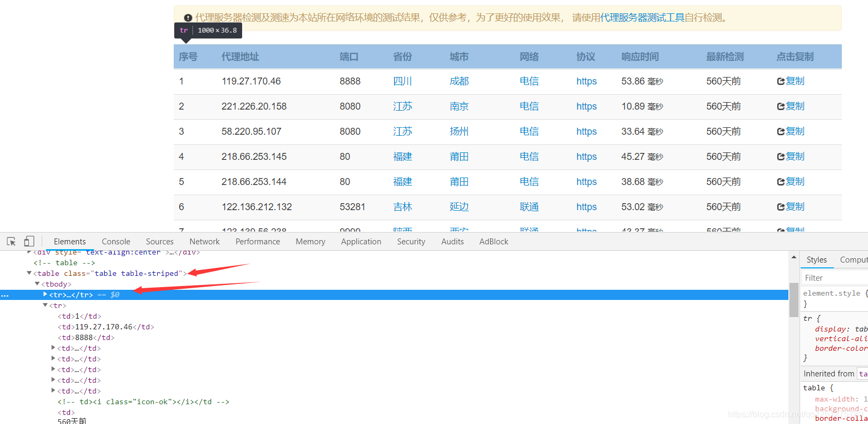Click the scroll up arrow of Elements panel
This screenshot has width=868, height=424.
pos(794,257)
